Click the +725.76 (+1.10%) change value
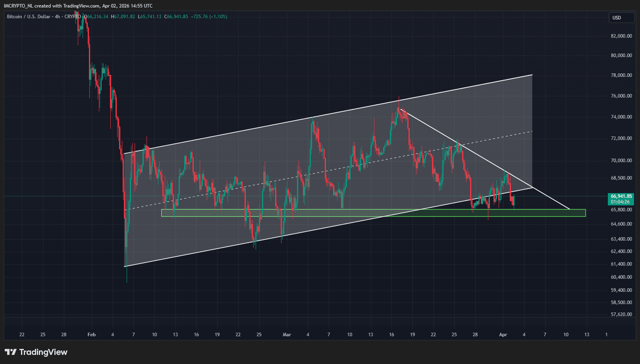Screen dimensions: 640x364 (x=209, y=17)
